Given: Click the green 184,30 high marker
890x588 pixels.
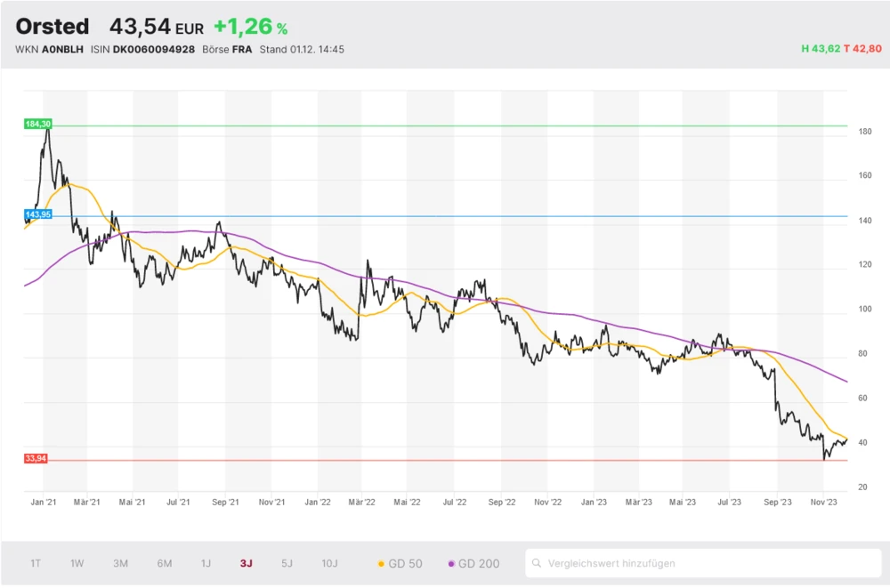Looking at the screenshot, I should [x=38, y=124].
